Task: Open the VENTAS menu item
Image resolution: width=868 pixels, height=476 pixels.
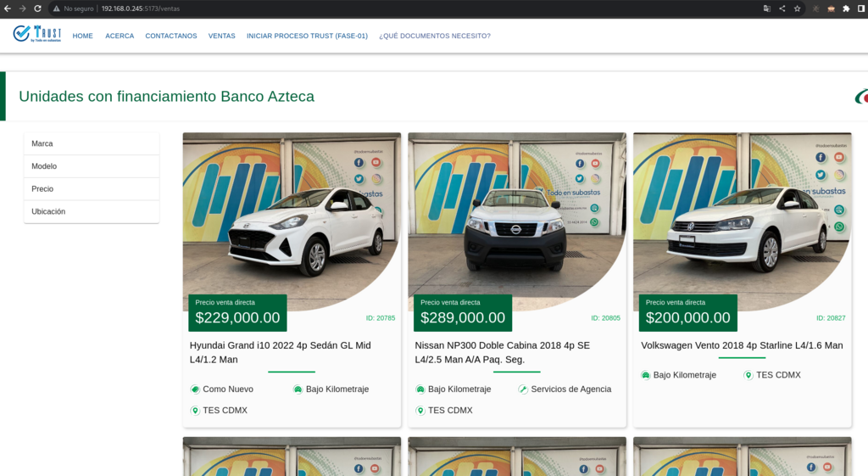Action: click(221, 36)
